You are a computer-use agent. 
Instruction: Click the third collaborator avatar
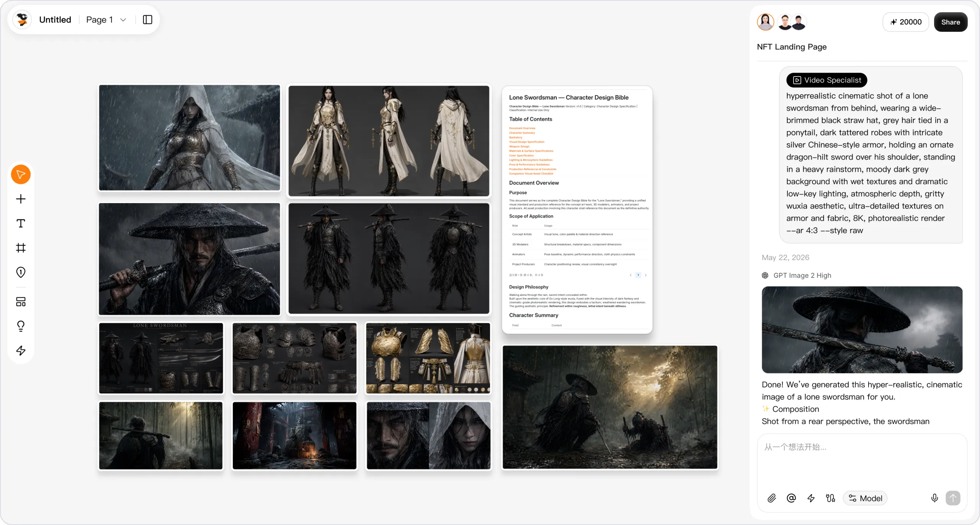[x=799, y=22]
